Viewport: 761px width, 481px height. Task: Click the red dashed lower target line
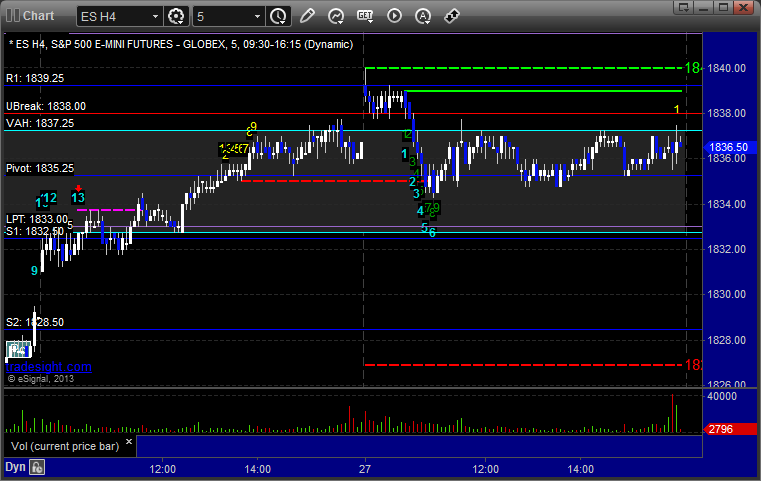click(523, 365)
